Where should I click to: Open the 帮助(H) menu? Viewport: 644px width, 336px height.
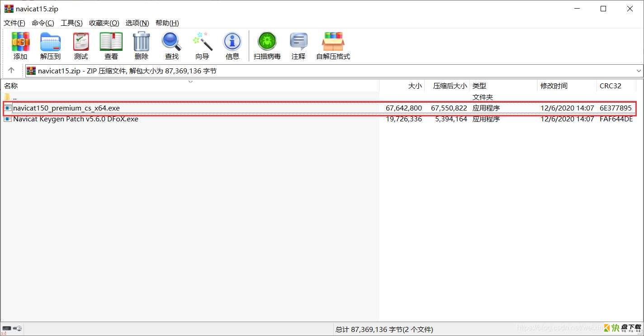(x=167, y=23)
